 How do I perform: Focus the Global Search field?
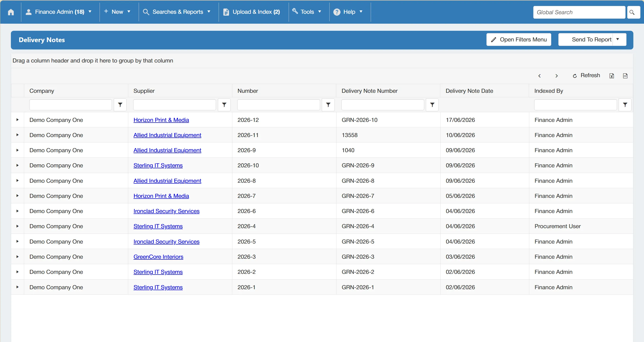579,12
